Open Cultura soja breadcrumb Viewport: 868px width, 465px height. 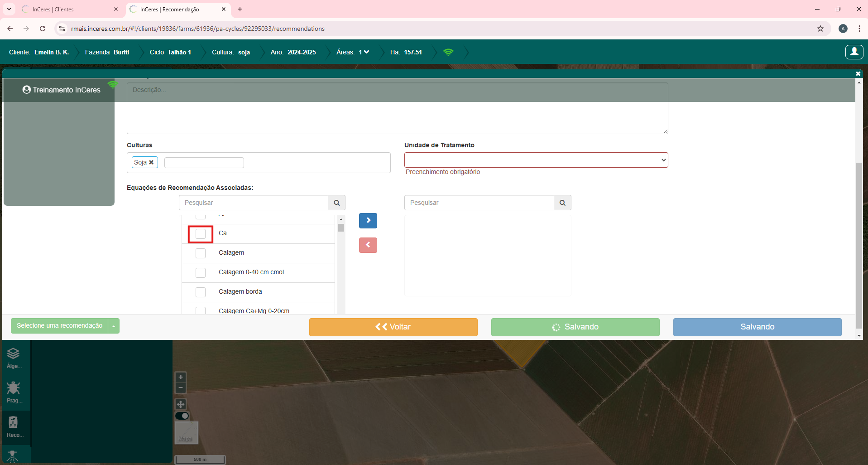pos(231,52)
